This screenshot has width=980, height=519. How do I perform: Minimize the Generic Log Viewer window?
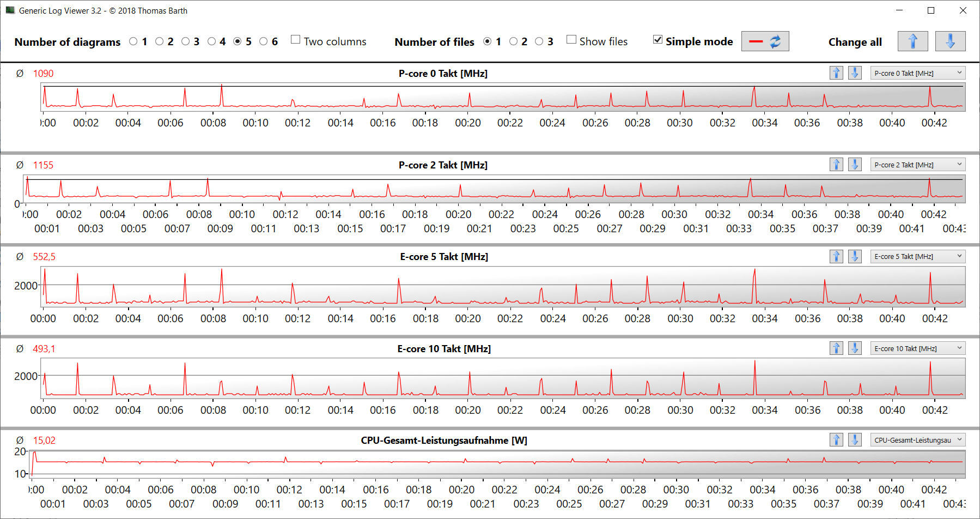coord(899,10)
